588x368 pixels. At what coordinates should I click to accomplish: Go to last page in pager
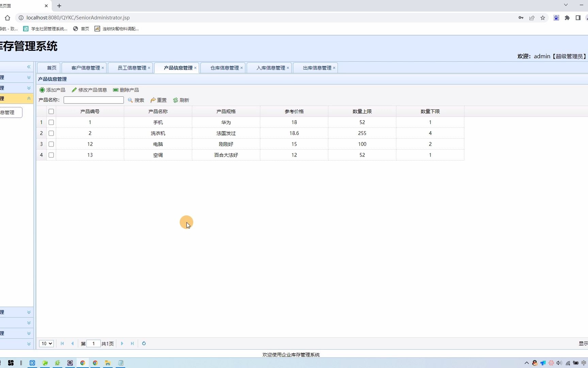132,343
